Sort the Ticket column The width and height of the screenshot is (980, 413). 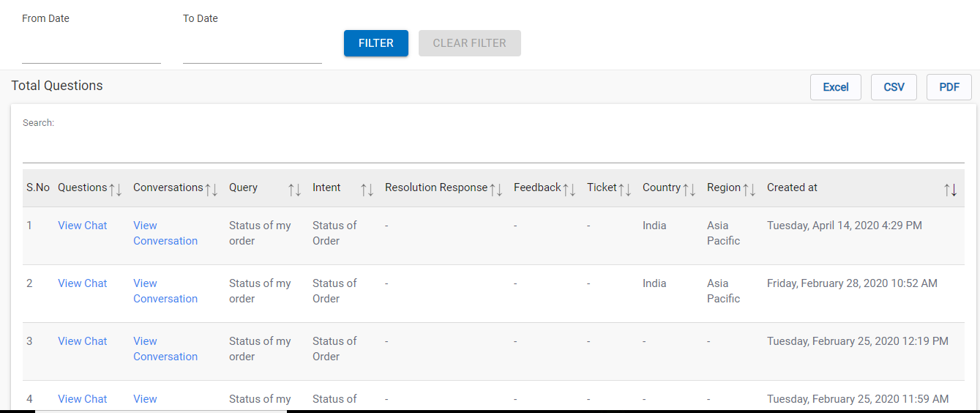coord(625,190)
